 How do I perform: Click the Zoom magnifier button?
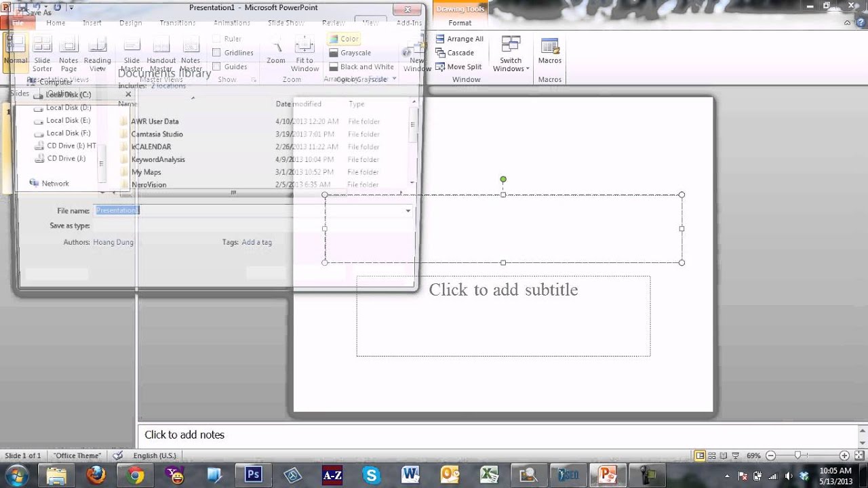276,50
